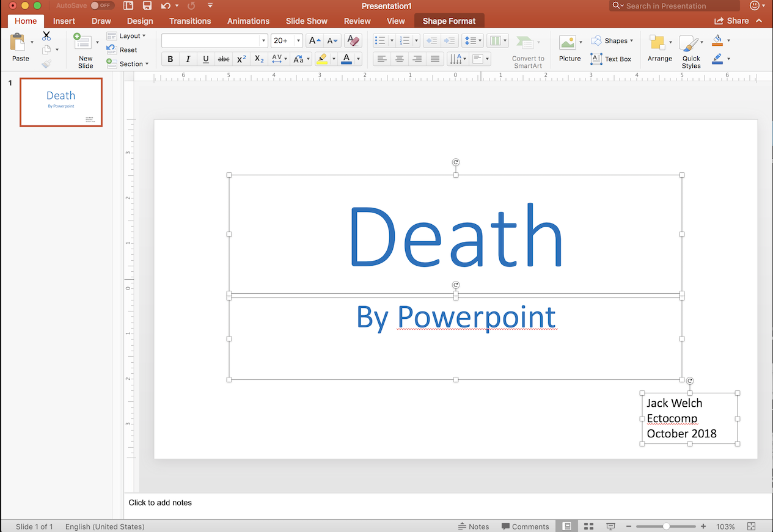
Task: Switch to the Shape Format tab
Action: pos(449,20)
